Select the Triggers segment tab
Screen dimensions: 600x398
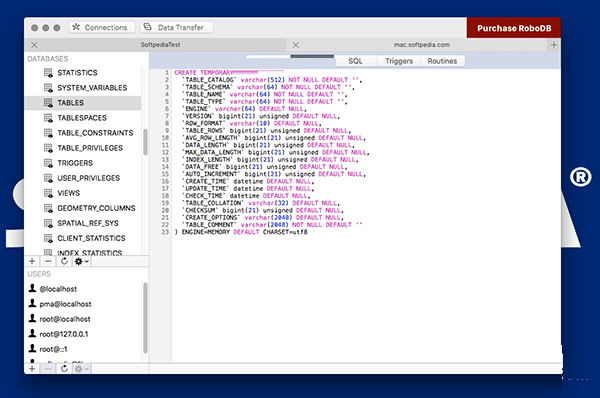399,61
